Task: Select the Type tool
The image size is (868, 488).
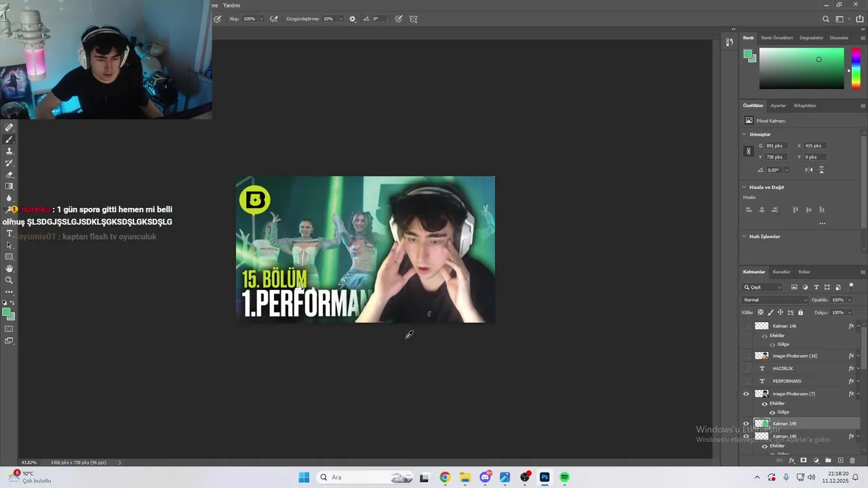Action: click(x=9, y=233)
